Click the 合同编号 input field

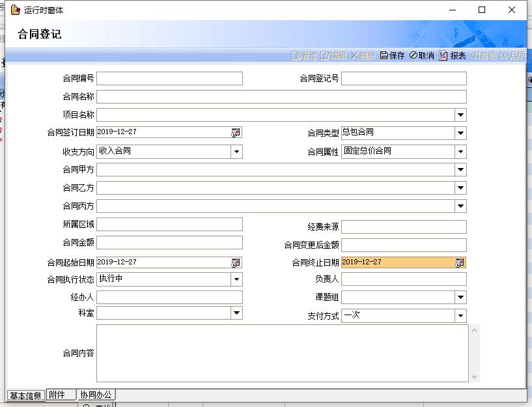(x=169, y=79)
